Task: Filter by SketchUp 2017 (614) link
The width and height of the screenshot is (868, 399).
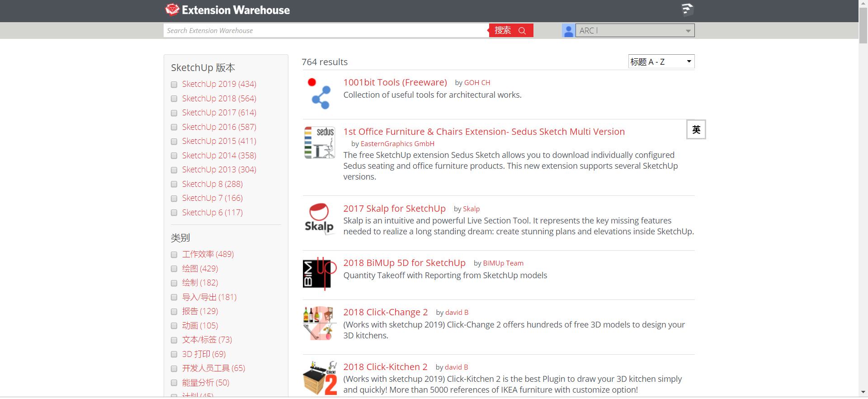Action: (219, 113)
